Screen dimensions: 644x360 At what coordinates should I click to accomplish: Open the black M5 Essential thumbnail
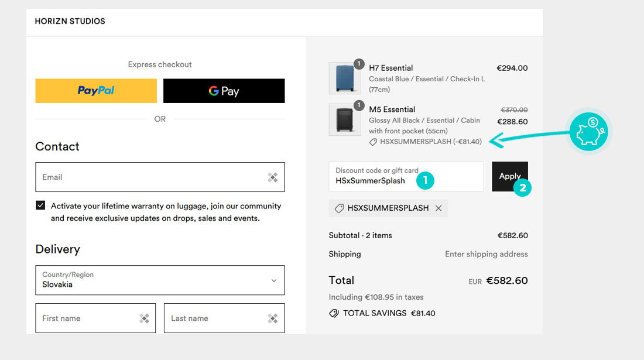(344, 120)
